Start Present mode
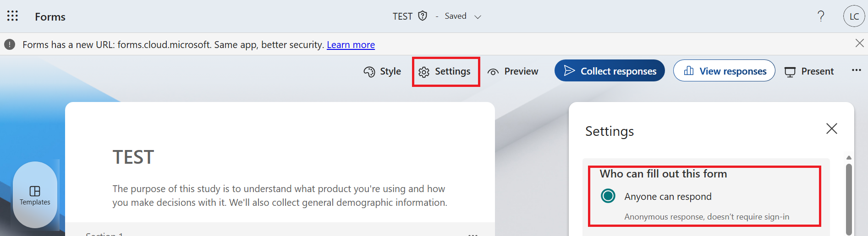The width and height of the screenshot is (868, 236). pyautogui.click(x=809, y=71)
